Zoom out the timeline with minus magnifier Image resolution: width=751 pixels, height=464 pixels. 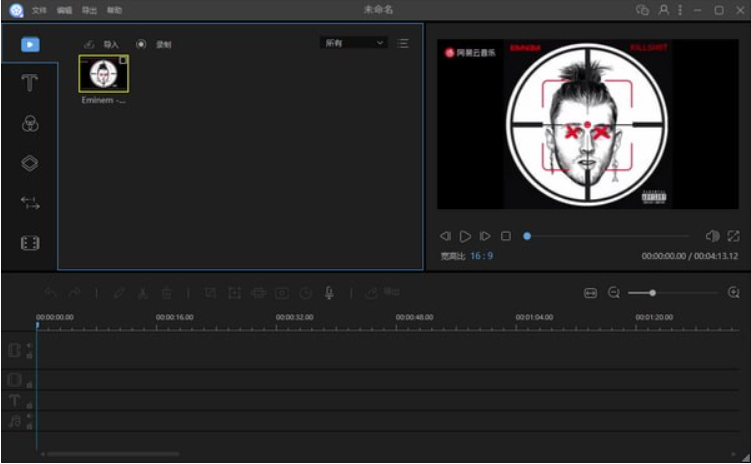(x=614, y=293)
